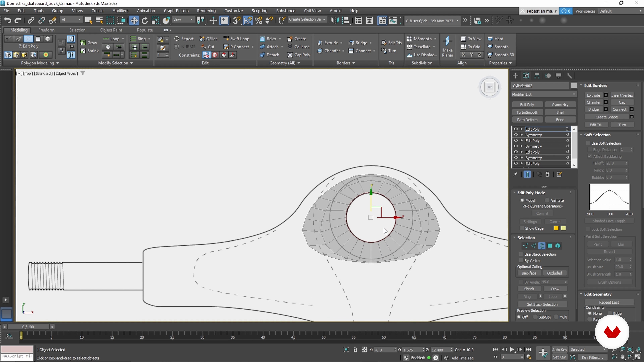Open the Motion command panel tab

(x=548, y=76)
